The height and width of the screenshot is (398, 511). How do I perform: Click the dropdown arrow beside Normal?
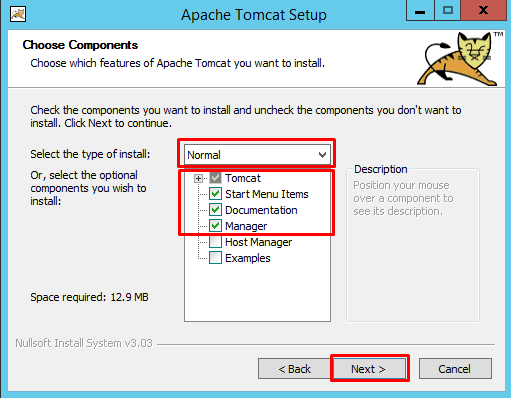322,155
